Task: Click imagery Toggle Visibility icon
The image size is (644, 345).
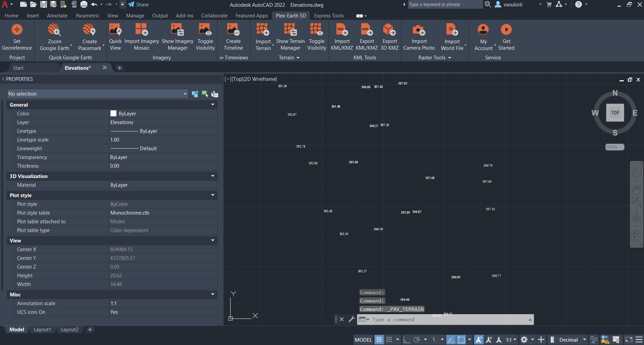Action: coord(205,30)
